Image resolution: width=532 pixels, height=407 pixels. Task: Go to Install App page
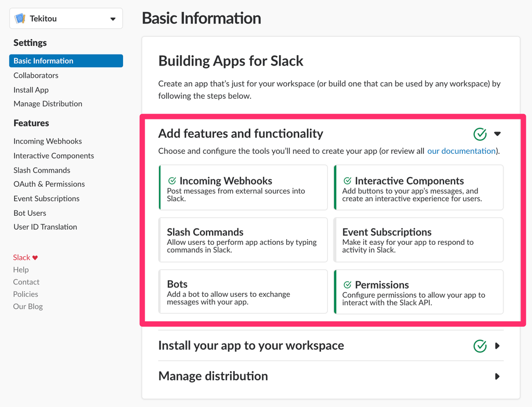tap(31, 90)
